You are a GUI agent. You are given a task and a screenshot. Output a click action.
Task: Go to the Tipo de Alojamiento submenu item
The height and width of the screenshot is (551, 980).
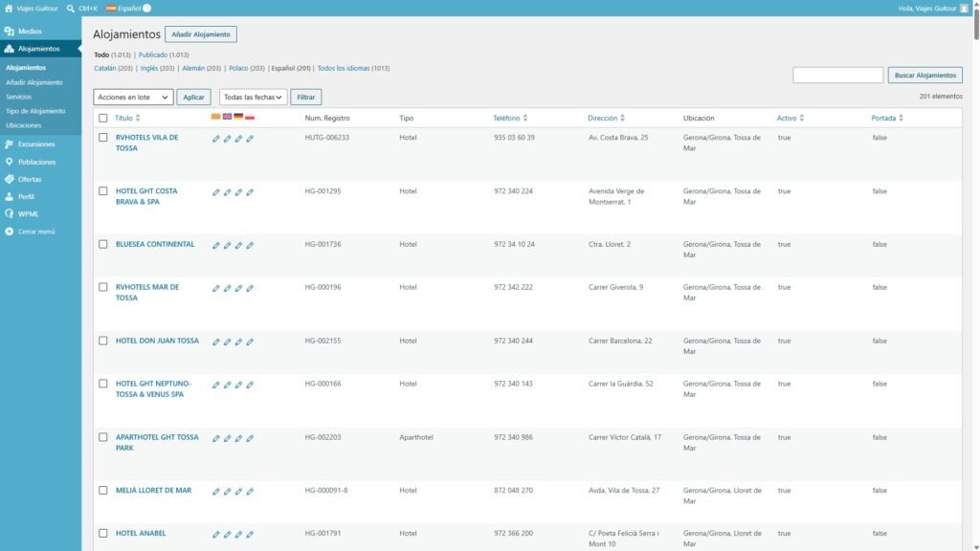tap(35, 111)
